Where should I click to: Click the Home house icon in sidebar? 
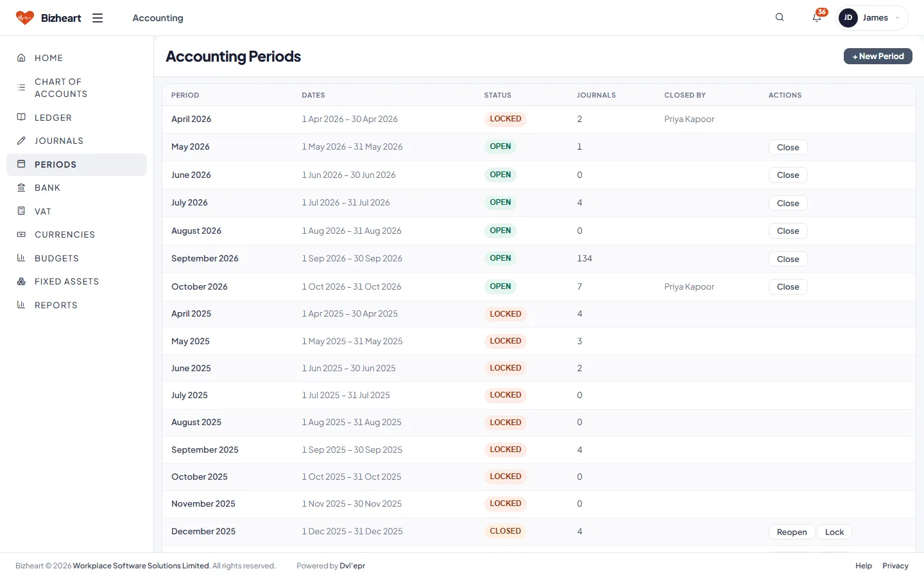(x=21, y=58)
